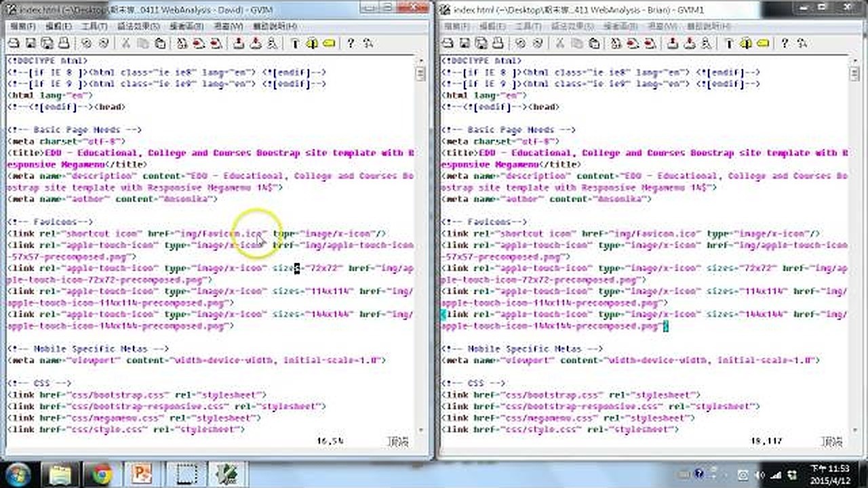Image resolution: width=868 pixels, height=488 pixels.
Task: Open 語法效果(S) menu in right Brian window
Action: point(572,26)
